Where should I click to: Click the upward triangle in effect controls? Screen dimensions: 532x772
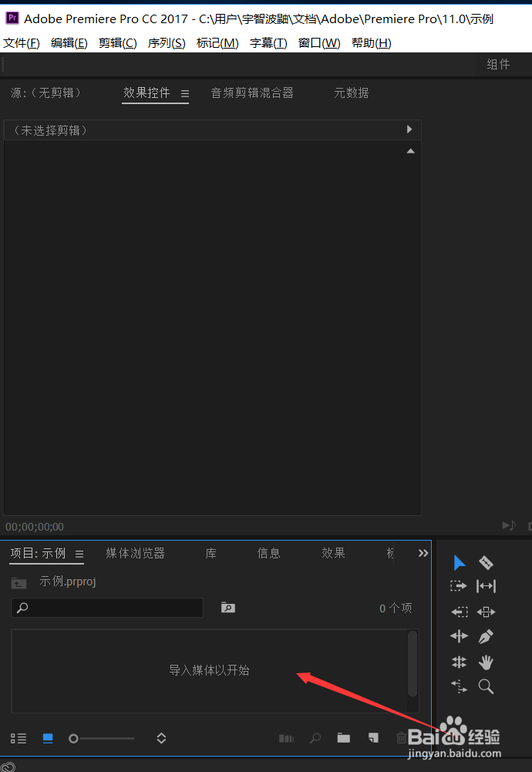[410, 151]
